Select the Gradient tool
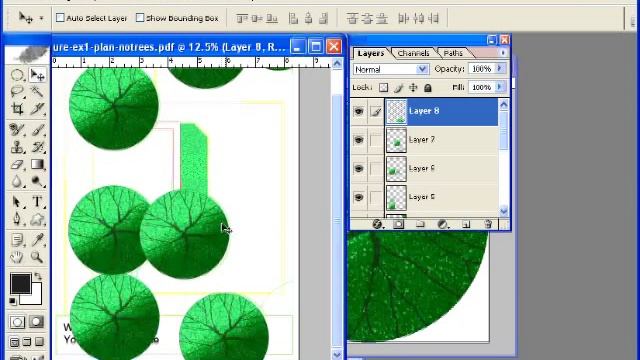The height and width of the screenshot is (360, 640). tap(38, 164)
